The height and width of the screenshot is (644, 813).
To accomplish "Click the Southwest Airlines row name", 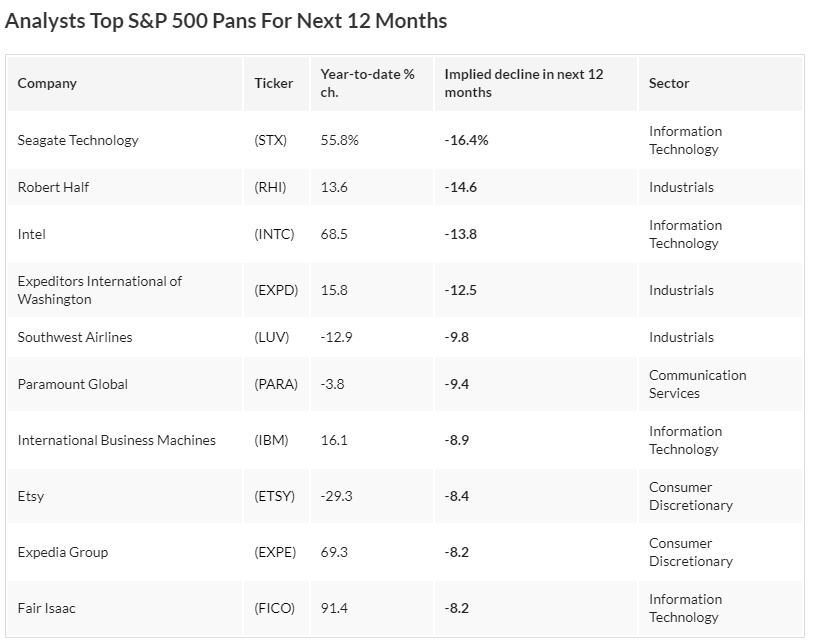I will point(75,337).
